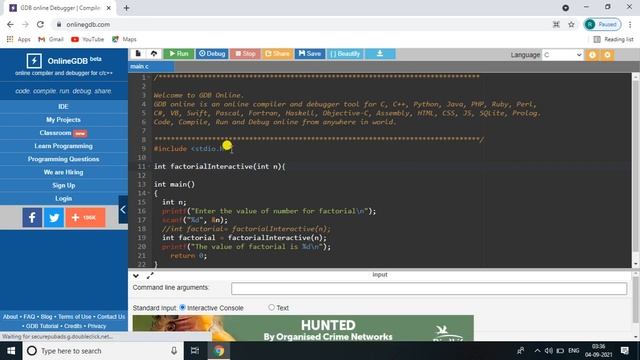The width and height of the screenshot is (640, 360).
Task: Share on Facebook icon
Action: point(32,218)
